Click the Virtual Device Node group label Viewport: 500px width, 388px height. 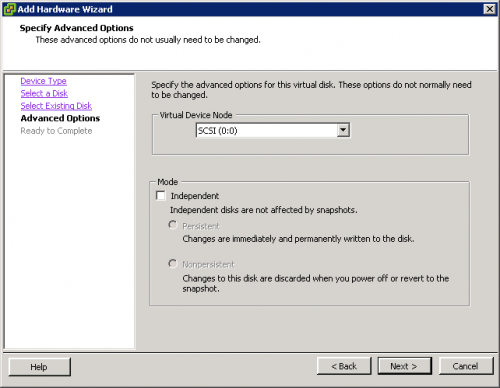196,115
